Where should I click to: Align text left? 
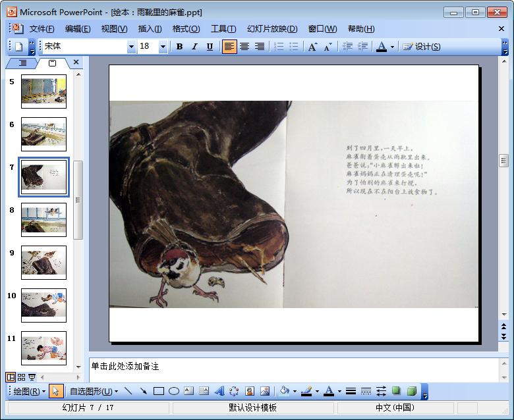pyautogui.click(x=229, y=47)
